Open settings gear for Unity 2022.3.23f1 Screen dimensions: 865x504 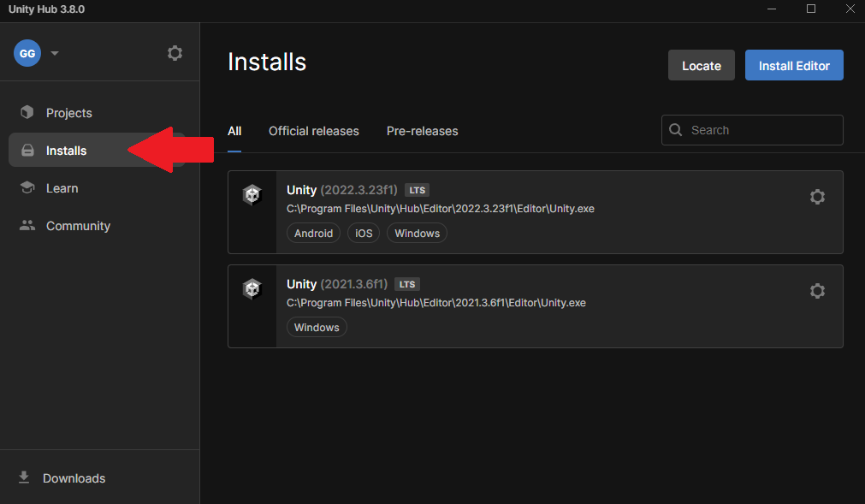[817, 197]
